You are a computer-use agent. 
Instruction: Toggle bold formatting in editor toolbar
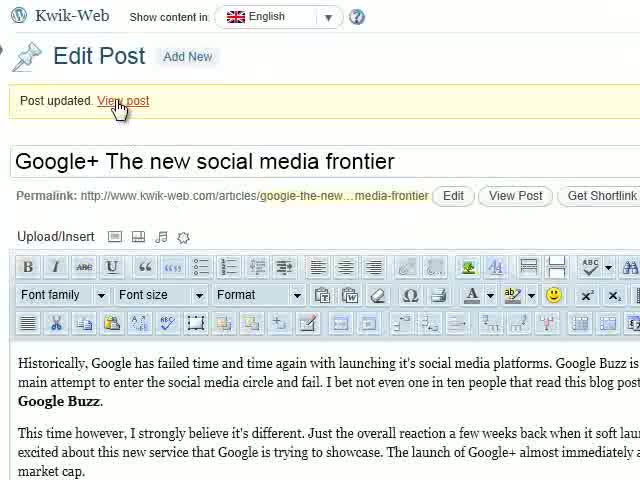click(x=28, y=267)
